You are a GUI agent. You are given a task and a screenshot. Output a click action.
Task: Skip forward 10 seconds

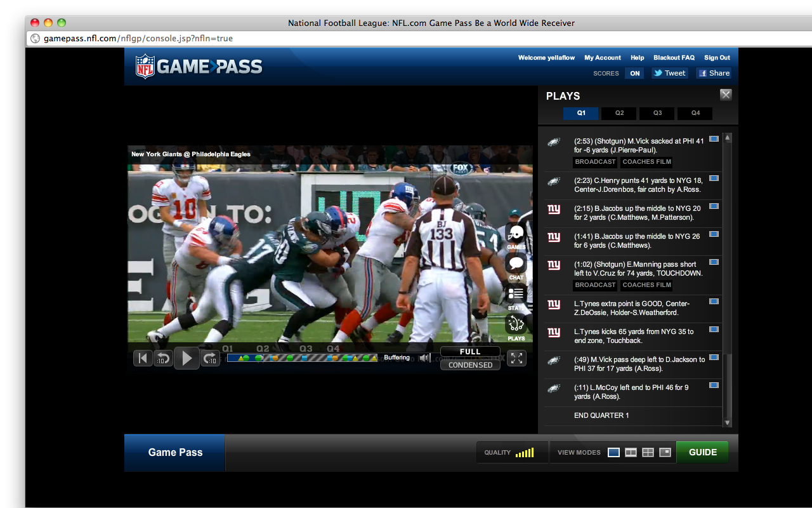point(211,358)
